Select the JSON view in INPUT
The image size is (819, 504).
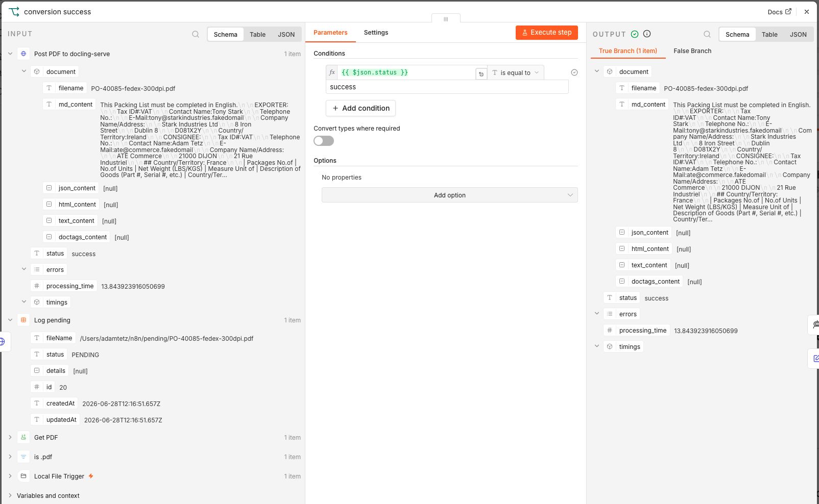(286, 35)
